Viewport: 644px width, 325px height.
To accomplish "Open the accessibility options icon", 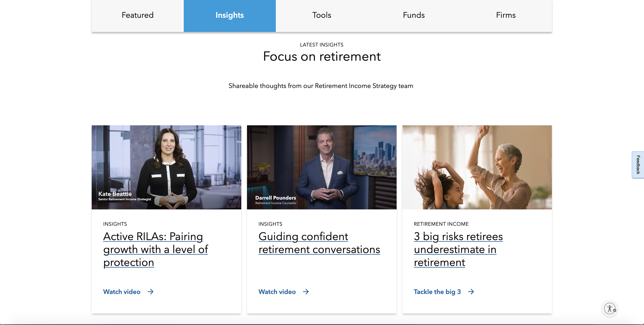I will pyautogui.click(x=609, y=309).
